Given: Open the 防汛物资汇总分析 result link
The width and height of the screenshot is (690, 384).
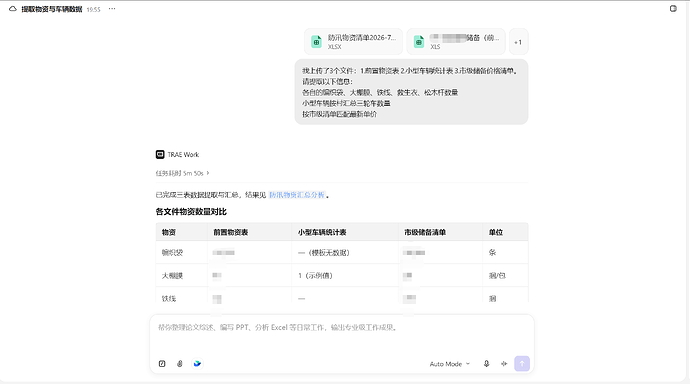Looking at the screenshot, I should coord(297,195).
